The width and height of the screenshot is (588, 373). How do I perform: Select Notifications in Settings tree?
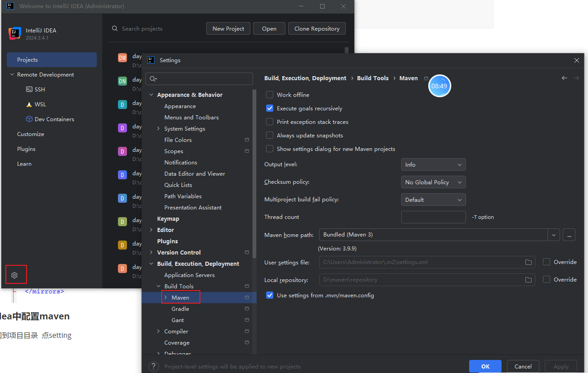click(x=181, y=162)
